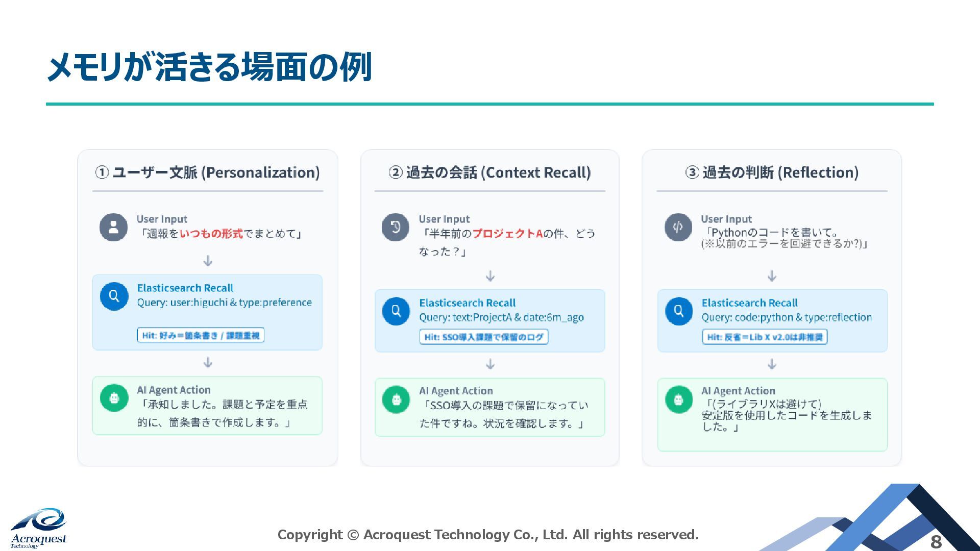Click the history clock icon in Context Recall card
980x551 pixels.
tap(396, 227)
